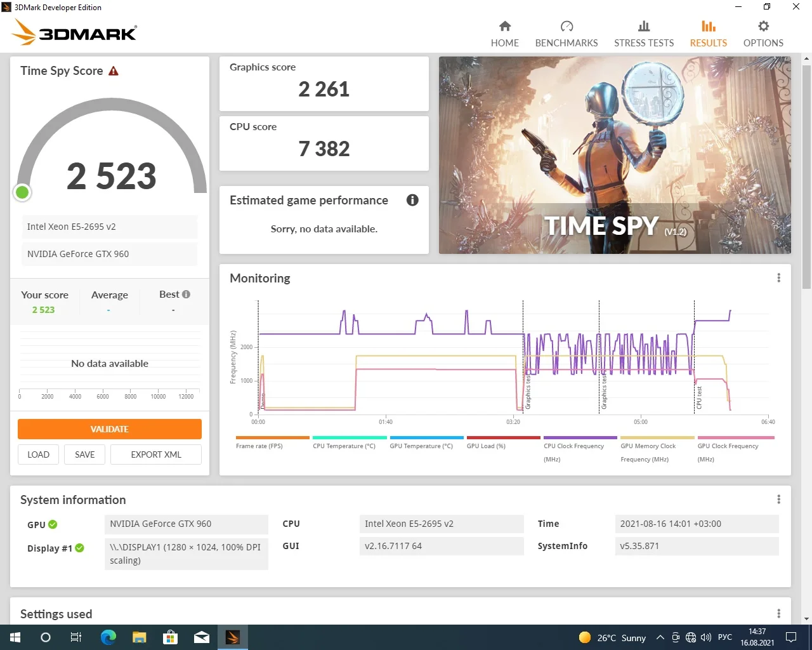Show info for Estimated game performance
The width and height of the screenshot is (812, 650).
(412, 200)
